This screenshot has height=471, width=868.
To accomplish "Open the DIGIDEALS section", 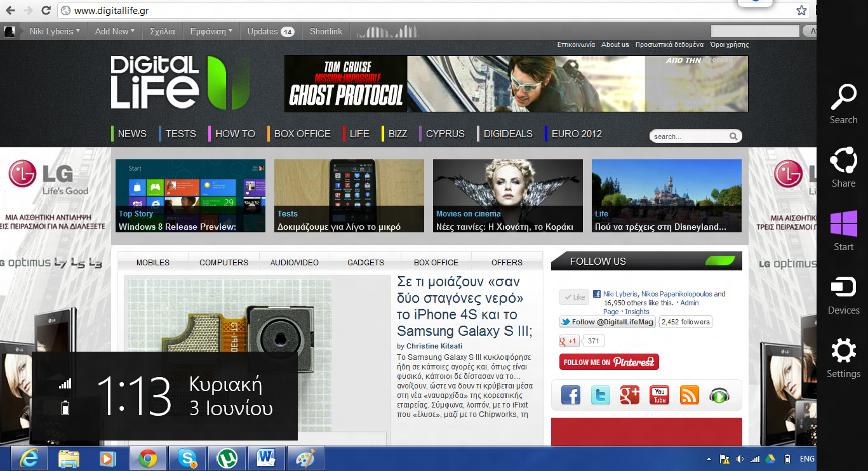I will pyautogui.click(x=508, y=134).
